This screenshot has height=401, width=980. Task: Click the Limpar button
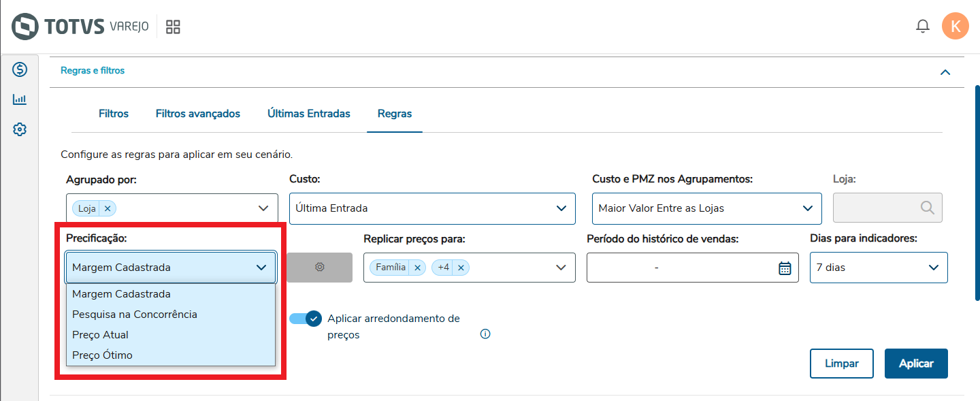(841, 364)
